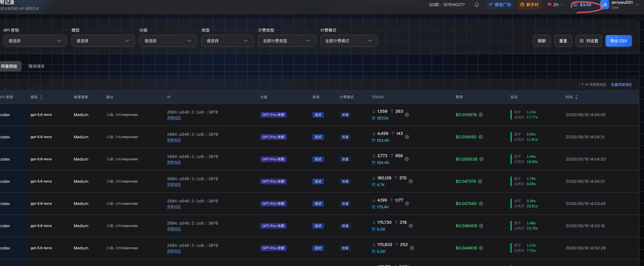Click the token info icon beside 4,199 / 1,177
The height and width of the screenshot is (266, 644).
(407, 204)
